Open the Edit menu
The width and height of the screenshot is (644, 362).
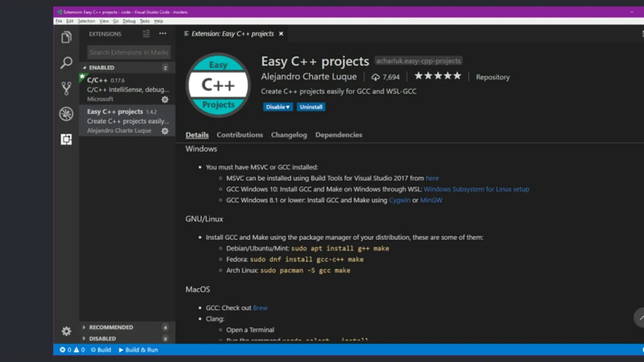70,21
